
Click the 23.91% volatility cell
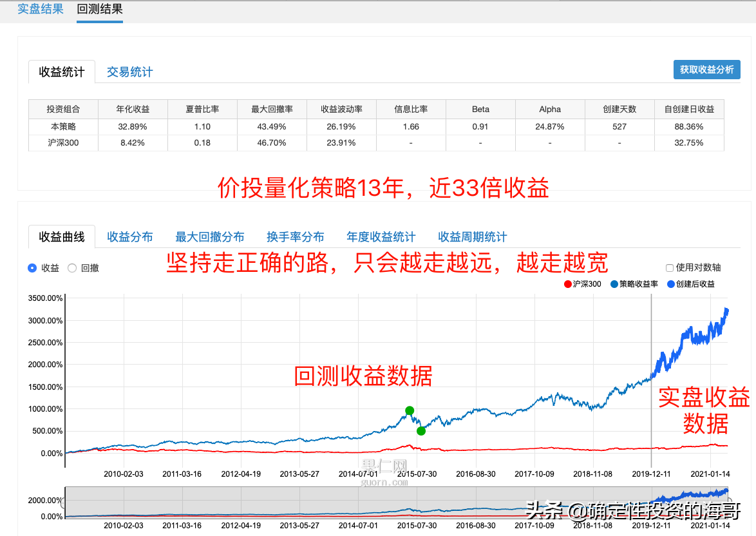click(341, 143)
